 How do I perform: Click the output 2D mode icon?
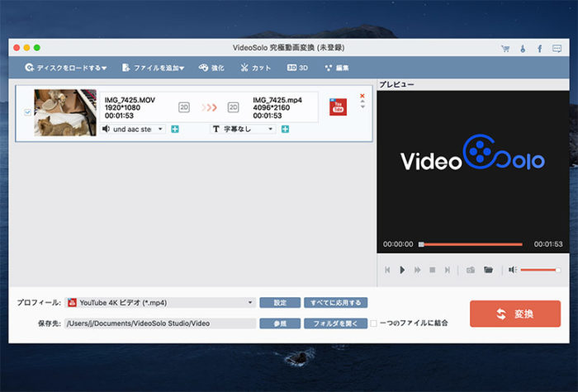tap(233, 107)
